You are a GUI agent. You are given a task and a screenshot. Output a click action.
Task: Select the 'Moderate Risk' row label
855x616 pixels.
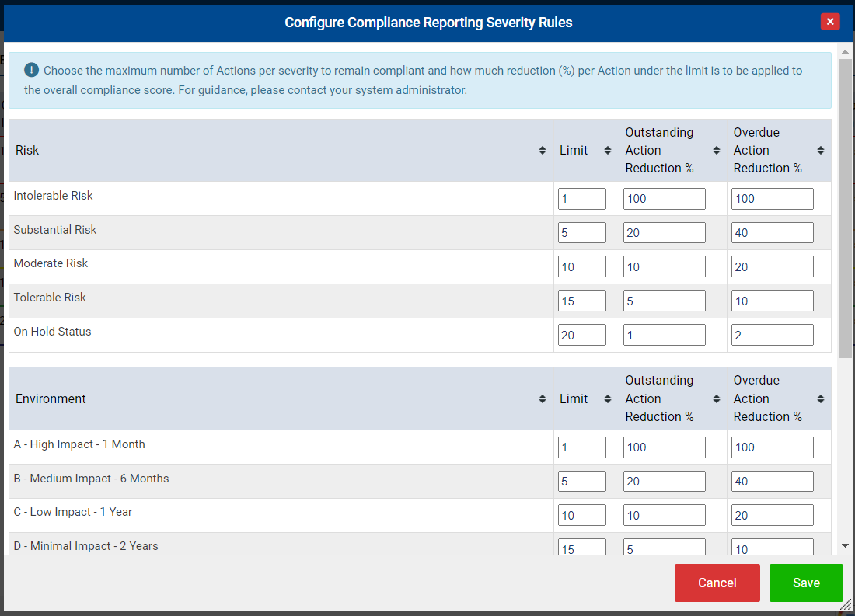point(51,263)
